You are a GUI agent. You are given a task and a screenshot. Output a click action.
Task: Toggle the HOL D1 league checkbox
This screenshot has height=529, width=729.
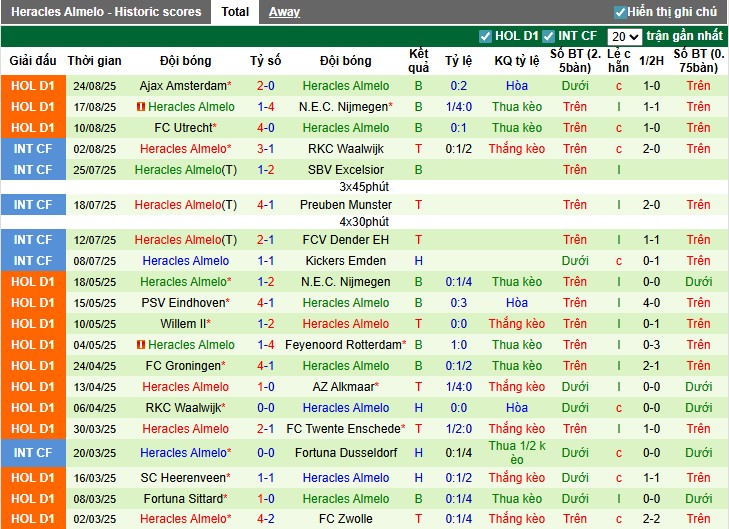[x=486, y=36]
